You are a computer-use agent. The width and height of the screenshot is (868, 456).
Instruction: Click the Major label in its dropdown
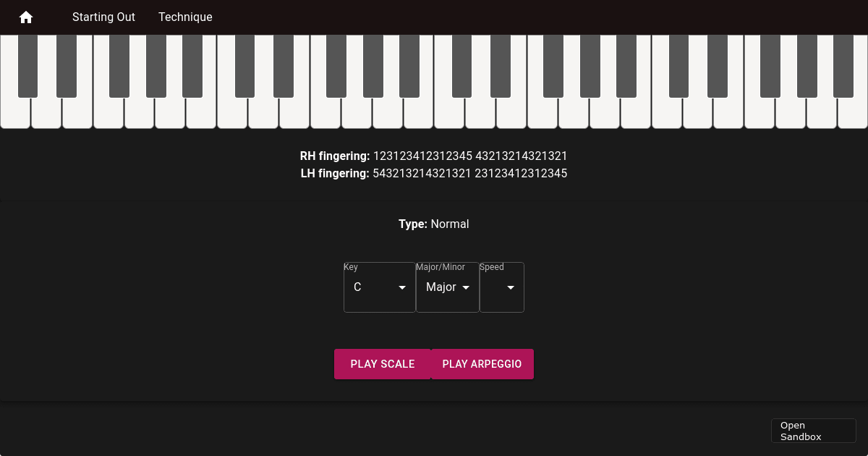pyautogui.click(x=441, y=287)
